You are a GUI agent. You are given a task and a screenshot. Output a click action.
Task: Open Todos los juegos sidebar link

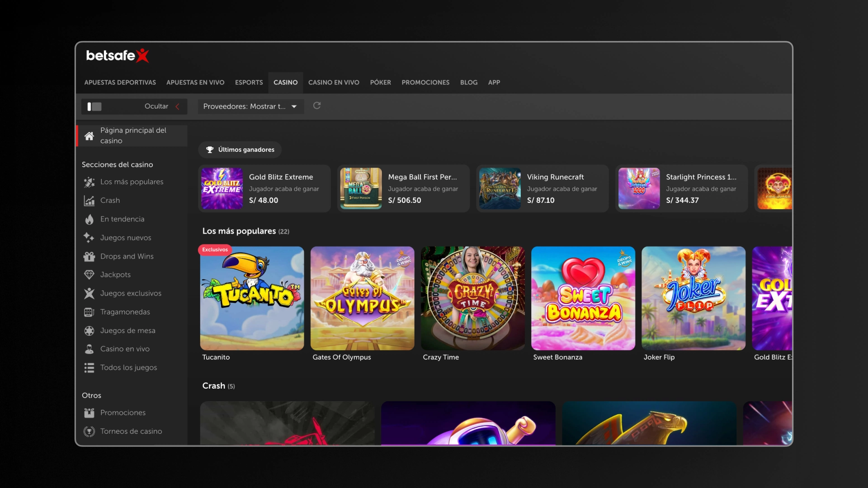(128, 367)
